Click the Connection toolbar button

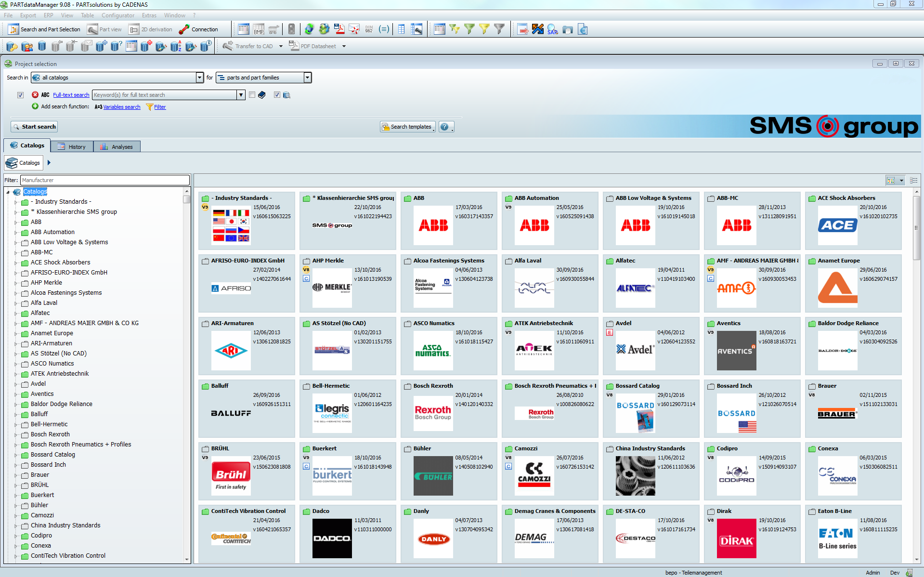point(198,29)
